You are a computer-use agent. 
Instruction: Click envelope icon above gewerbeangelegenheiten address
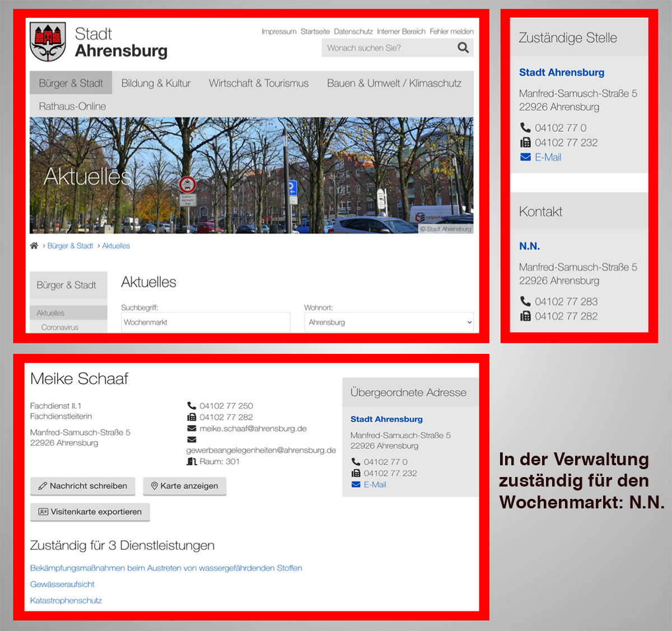(192, 440)
